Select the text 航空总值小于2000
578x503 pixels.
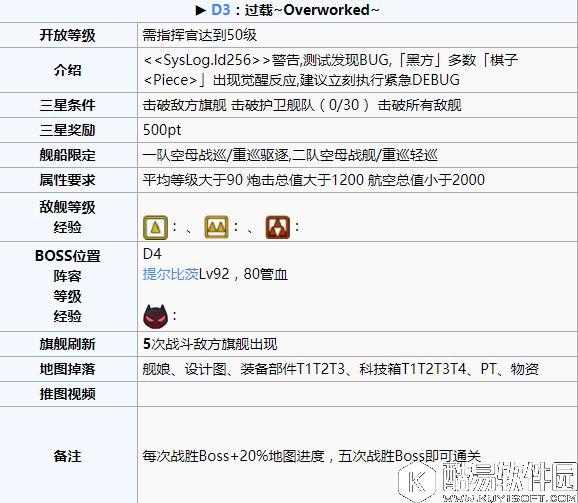click(x=426, y=180)
